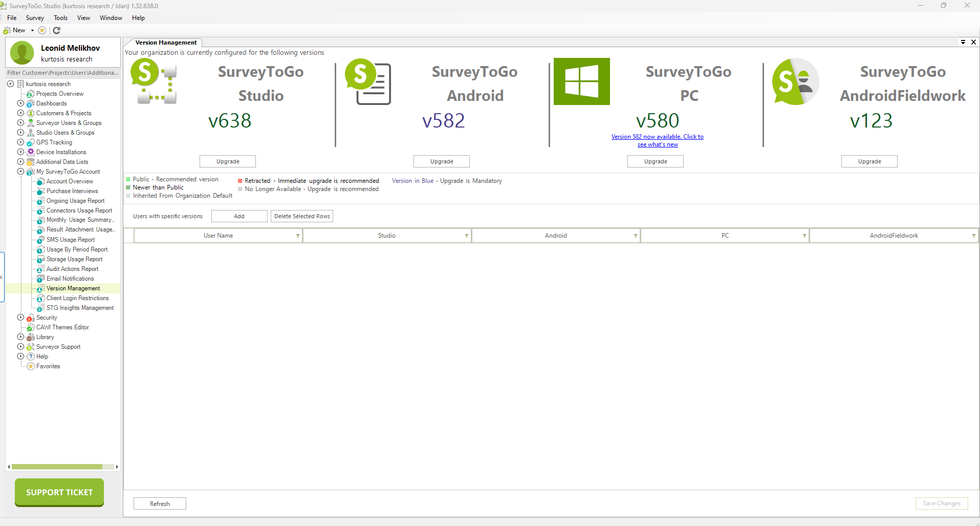Click the New toolbar button
Viewport: 980px width, 526px height.
coord(15,30)
